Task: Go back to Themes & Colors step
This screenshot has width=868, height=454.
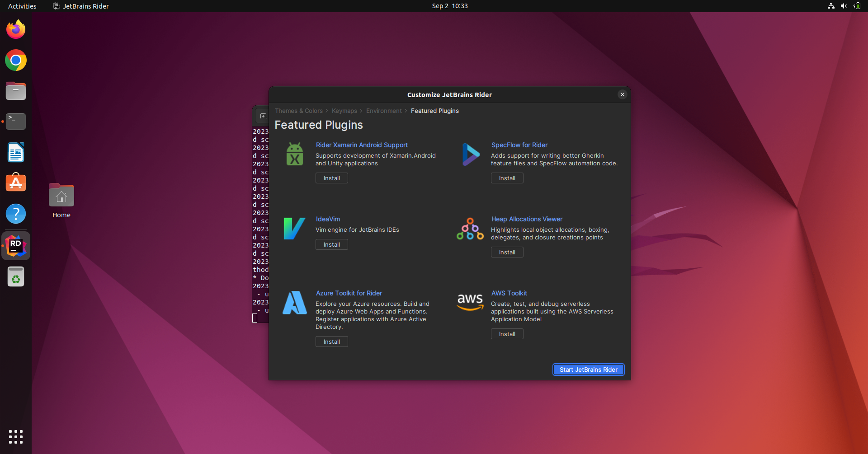Action: (x=299, y=111)
